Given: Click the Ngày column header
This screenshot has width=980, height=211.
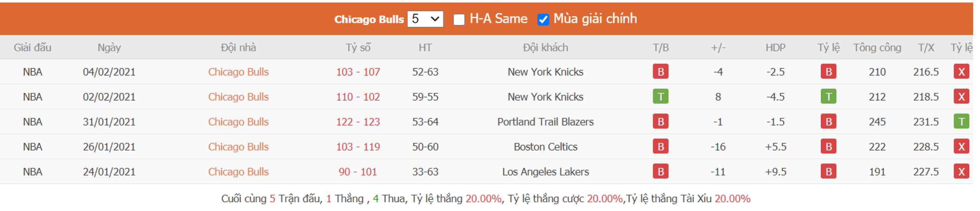Looking at the screenshot, I should pyautogui.click(x=109, y=48).
